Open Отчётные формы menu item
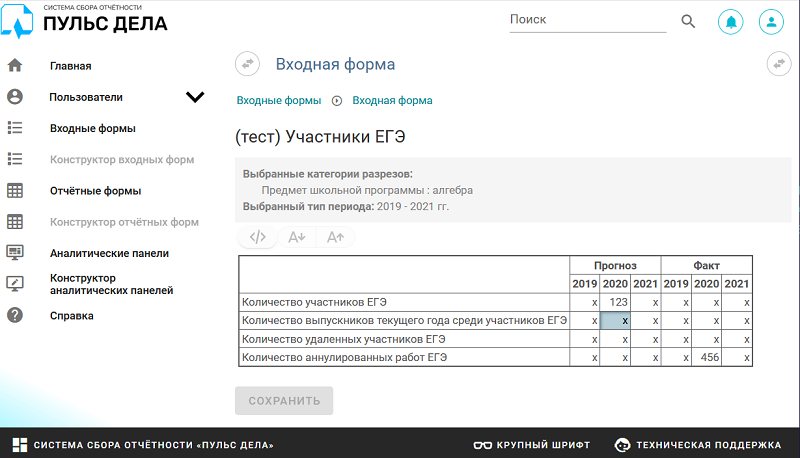Viewport: 800px width, 458px height. click(x=95, y=191)
